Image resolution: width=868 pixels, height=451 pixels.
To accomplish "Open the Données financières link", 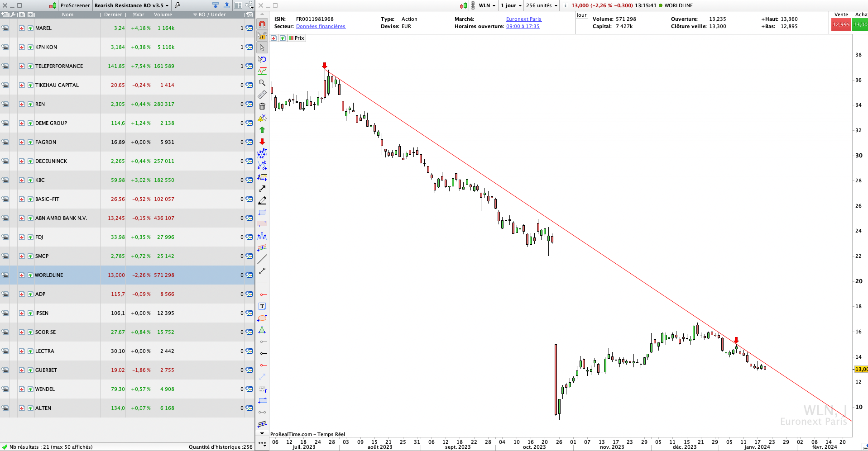I will [x=321, y=26].
